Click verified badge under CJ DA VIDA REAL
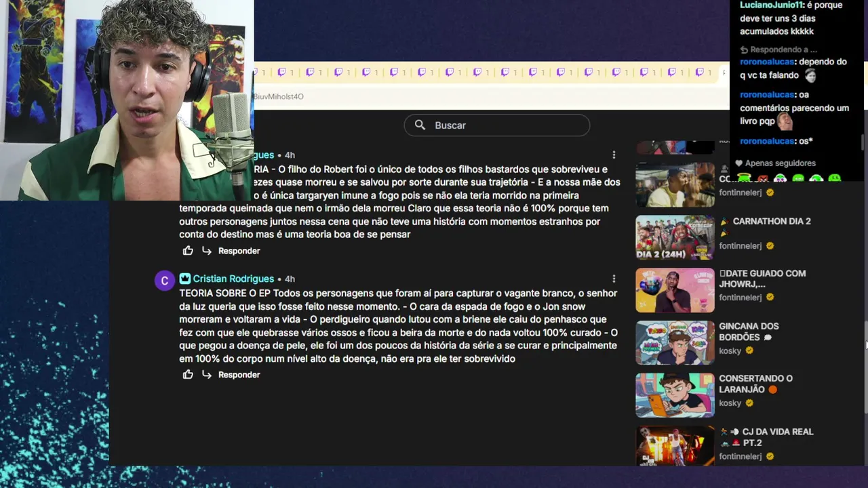Screen dimensions: 868x488 coord(770,457)
